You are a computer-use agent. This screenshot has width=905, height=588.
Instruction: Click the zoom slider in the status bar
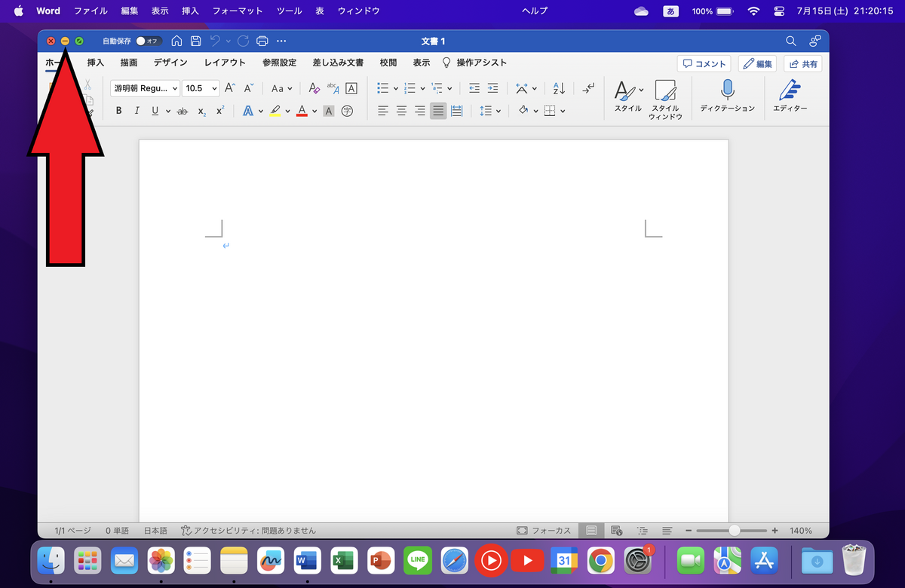pos(731,531)
